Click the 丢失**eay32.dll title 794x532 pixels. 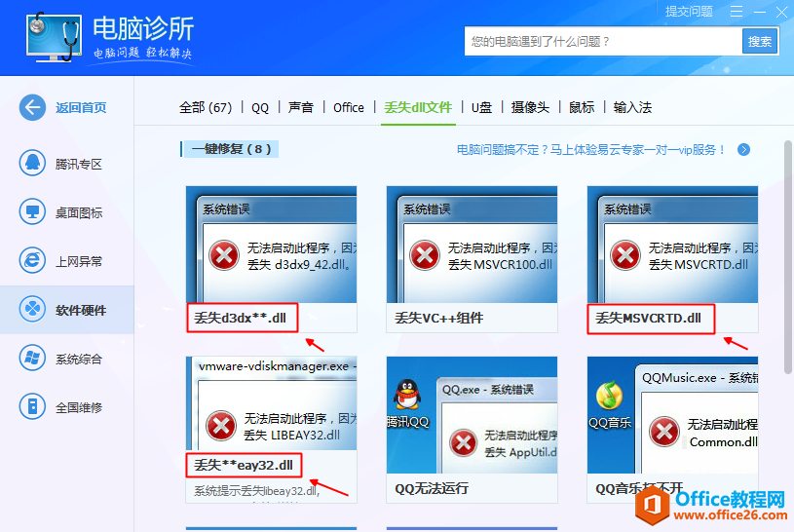(x=244, y=465)
